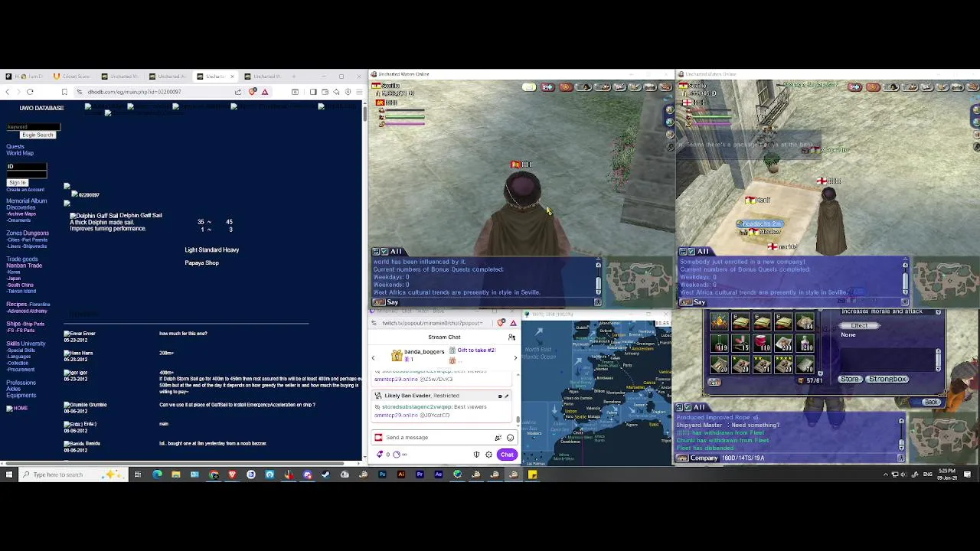
Task: Open the Create an Account link
Action: (x=25, y=189)
